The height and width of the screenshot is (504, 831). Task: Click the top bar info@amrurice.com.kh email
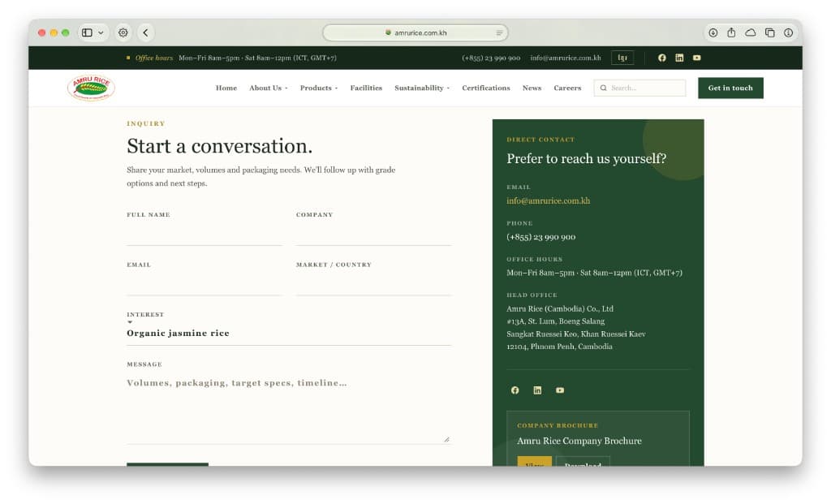pyautogui.click(x=566, y=58)
